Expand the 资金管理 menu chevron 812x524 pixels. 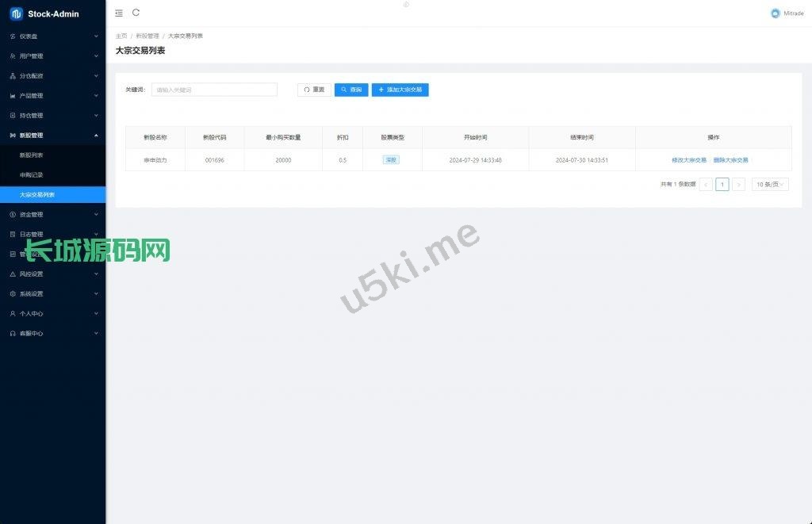pos(96,214)
